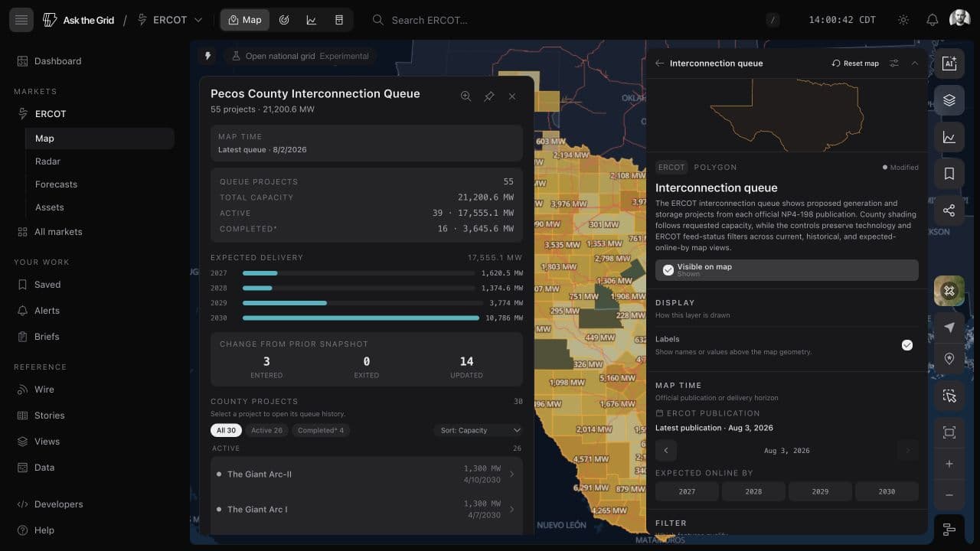The width and height of the screenshot is (980, 551).
Task: Select 2030 expected online by
Action: click(887, 491)
